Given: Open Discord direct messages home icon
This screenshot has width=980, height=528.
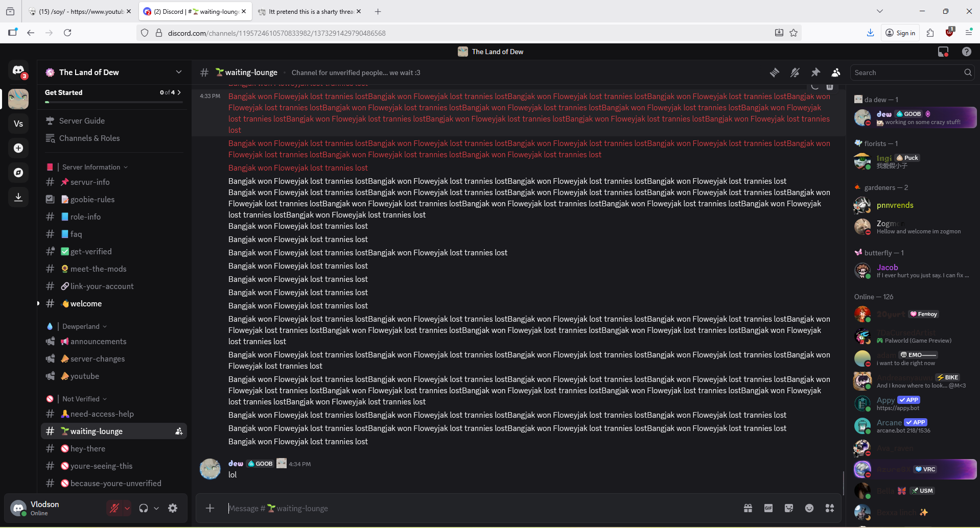Looking at the screenshot, I should coord(18,70).
